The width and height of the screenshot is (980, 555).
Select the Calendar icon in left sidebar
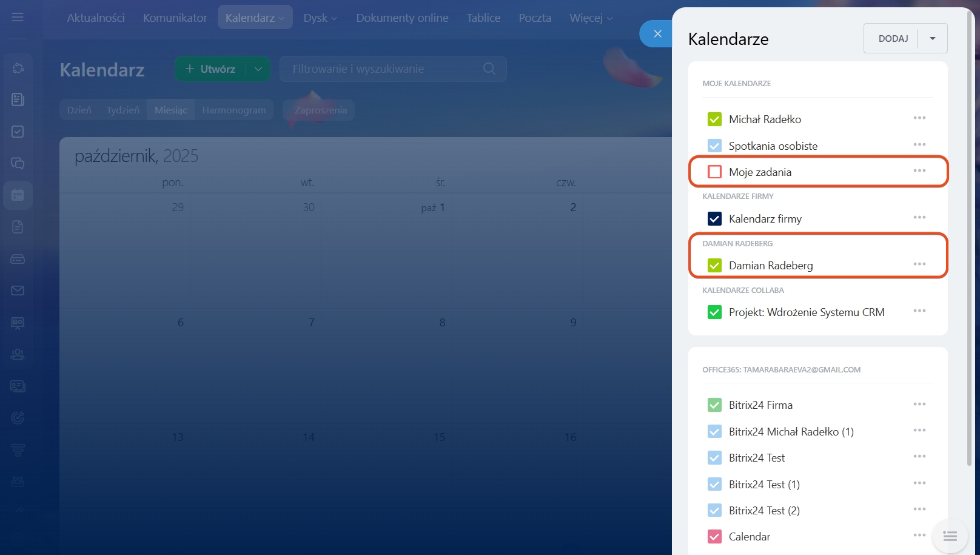18,195
